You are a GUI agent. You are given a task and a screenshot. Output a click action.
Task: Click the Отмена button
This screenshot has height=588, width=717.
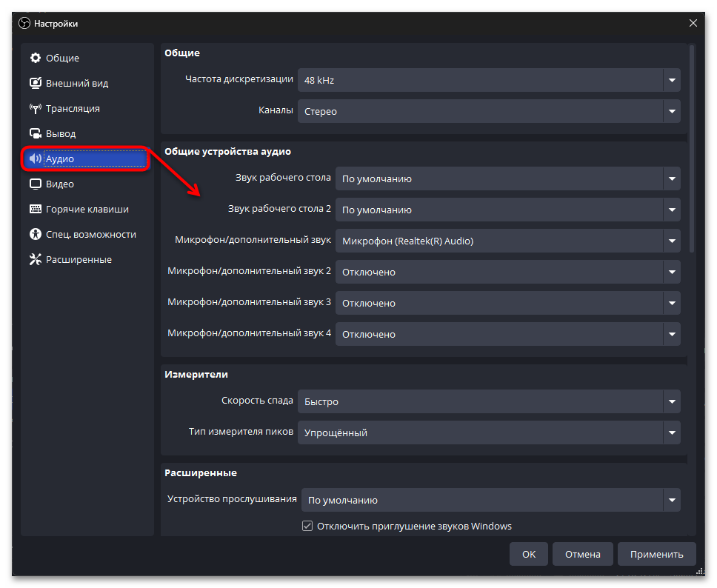pos(583,554)
